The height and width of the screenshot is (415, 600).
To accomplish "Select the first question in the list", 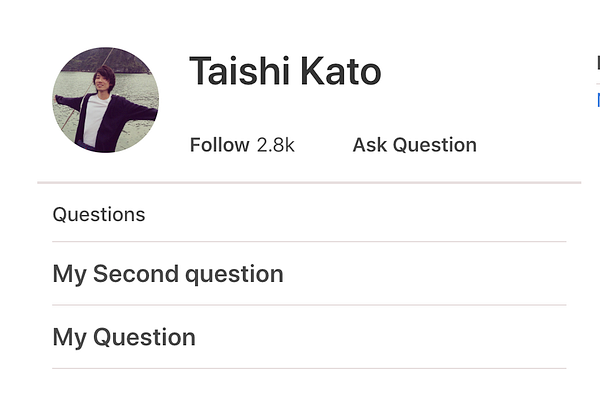I will [x=168, y=274].
